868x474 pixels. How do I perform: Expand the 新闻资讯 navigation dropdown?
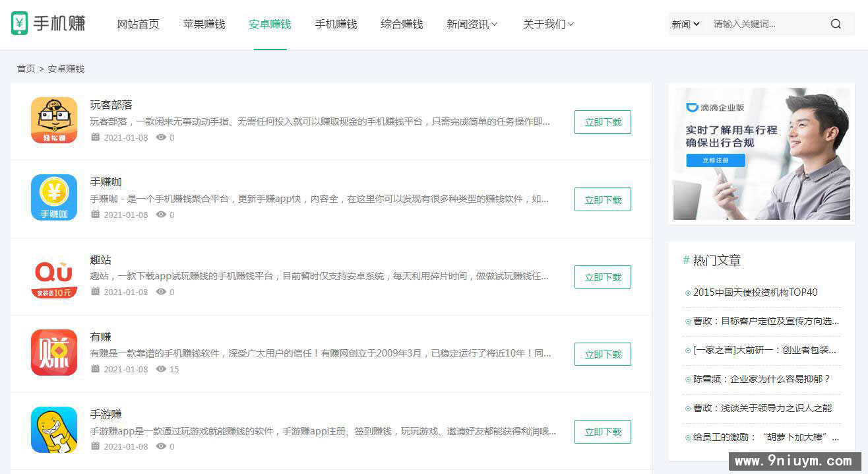point(472,23)
